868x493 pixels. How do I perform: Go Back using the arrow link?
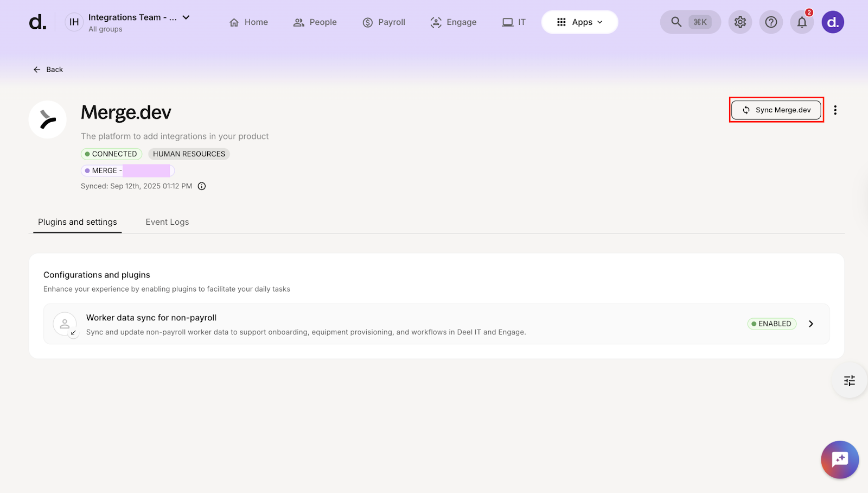point(48,69)
